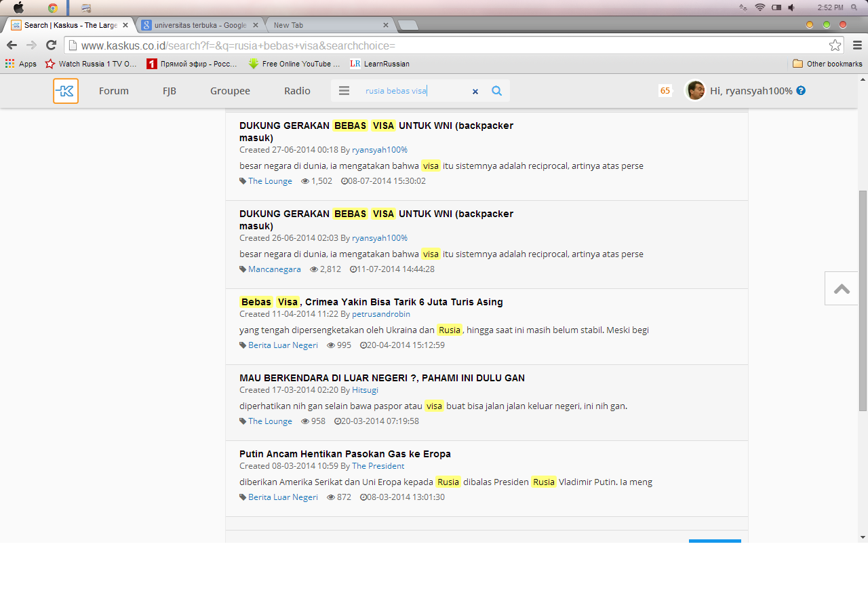This screenshot has height=597, width=868.
Task: Open the Radio menu item
Action: [x=297, y=91]
